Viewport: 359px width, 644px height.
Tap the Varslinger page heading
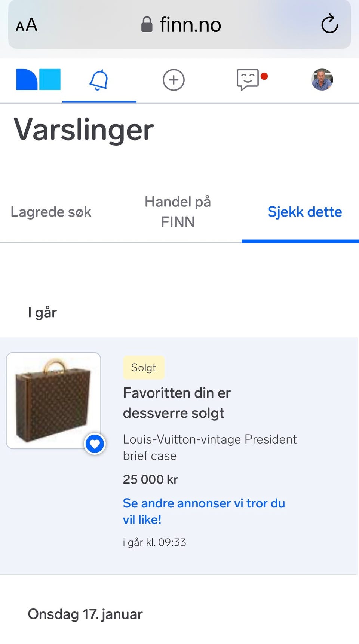[84, 129]
